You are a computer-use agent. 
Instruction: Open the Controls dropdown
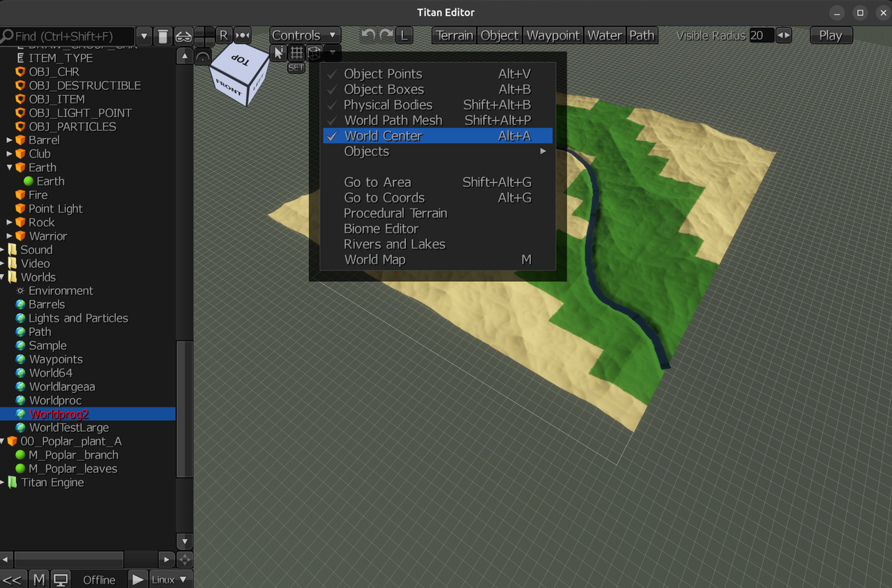click(x=305, y=36)
